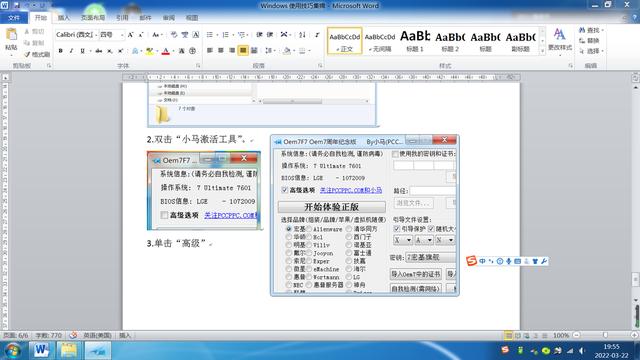Open Word help question mark icon
This screenshot has width=640, height=360.
tap(635, 18)
